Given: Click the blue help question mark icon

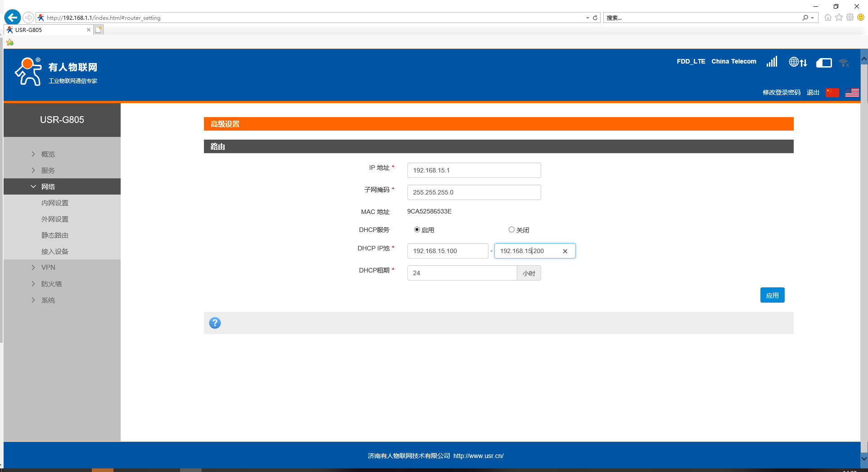Looking at the screenshot, I should point(215,323).
